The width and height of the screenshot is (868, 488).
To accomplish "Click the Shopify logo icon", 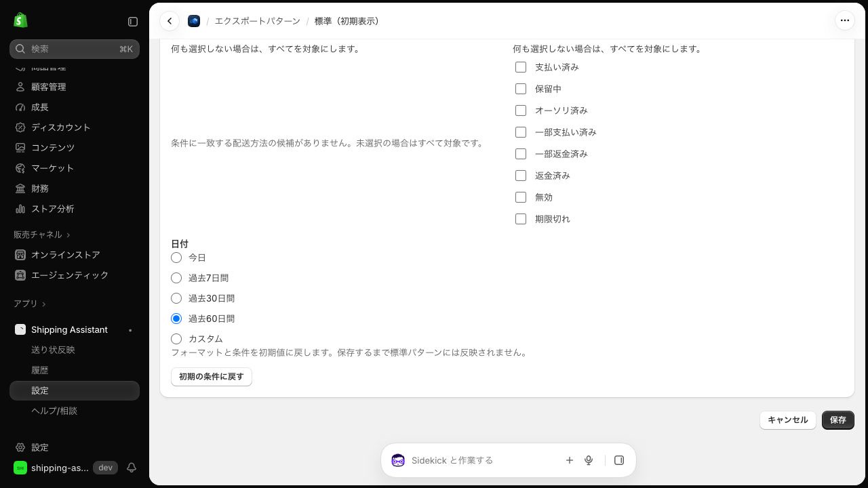I will [20, 20].
